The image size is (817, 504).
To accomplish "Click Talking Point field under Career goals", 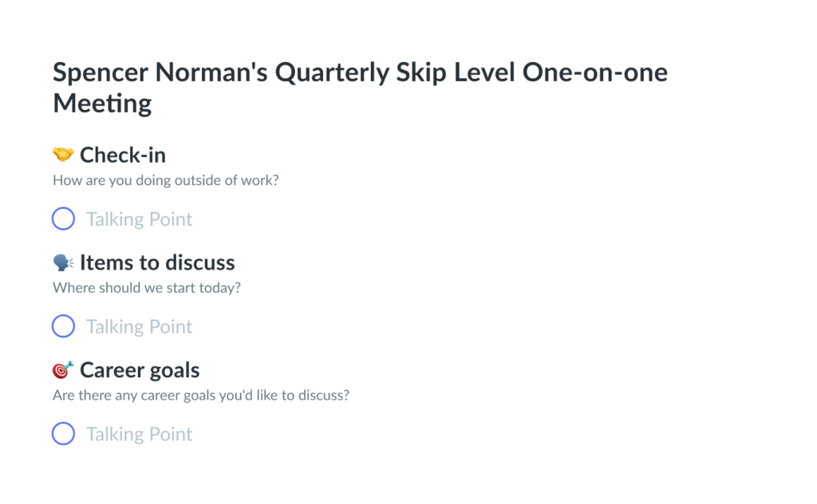I will (x=139, y=435).
